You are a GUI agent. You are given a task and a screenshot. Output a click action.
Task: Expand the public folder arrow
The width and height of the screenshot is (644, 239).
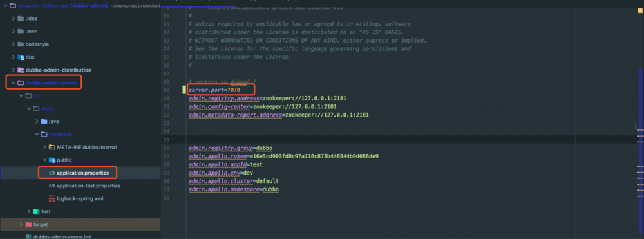point(44,160)
